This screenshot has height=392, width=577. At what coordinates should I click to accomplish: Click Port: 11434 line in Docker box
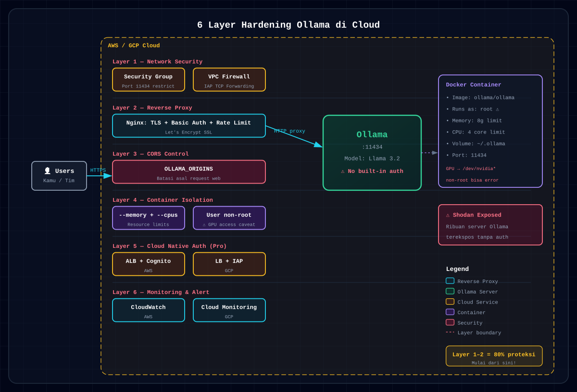tap(466, 155)
